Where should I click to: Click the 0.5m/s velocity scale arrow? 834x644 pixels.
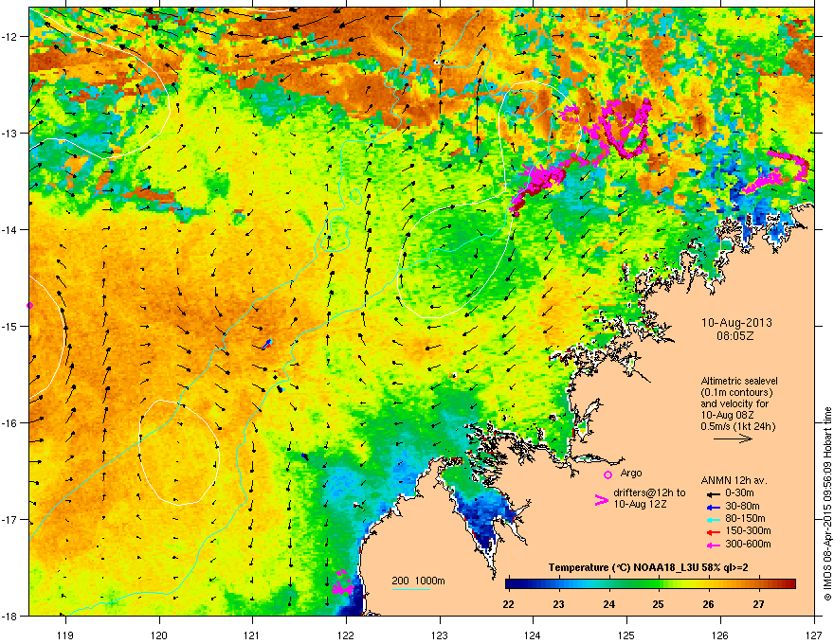[x=733, y=438]
